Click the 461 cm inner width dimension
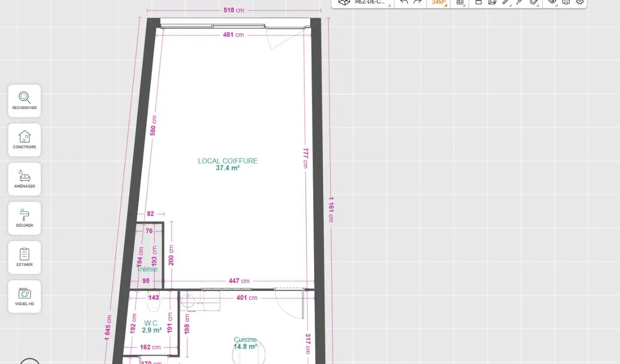This screenshot has width=620, height=364. pyautogui.click(x=233, y=35)
